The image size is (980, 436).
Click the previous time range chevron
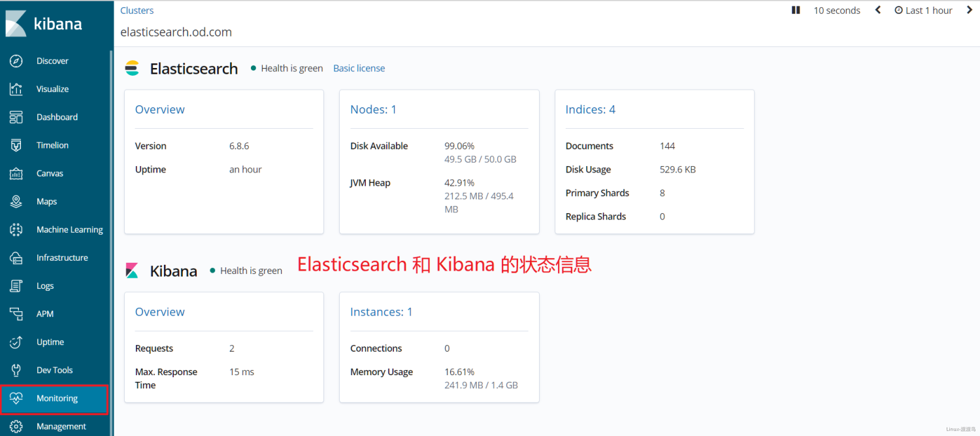pyautogui.click(x=877, y=10)
